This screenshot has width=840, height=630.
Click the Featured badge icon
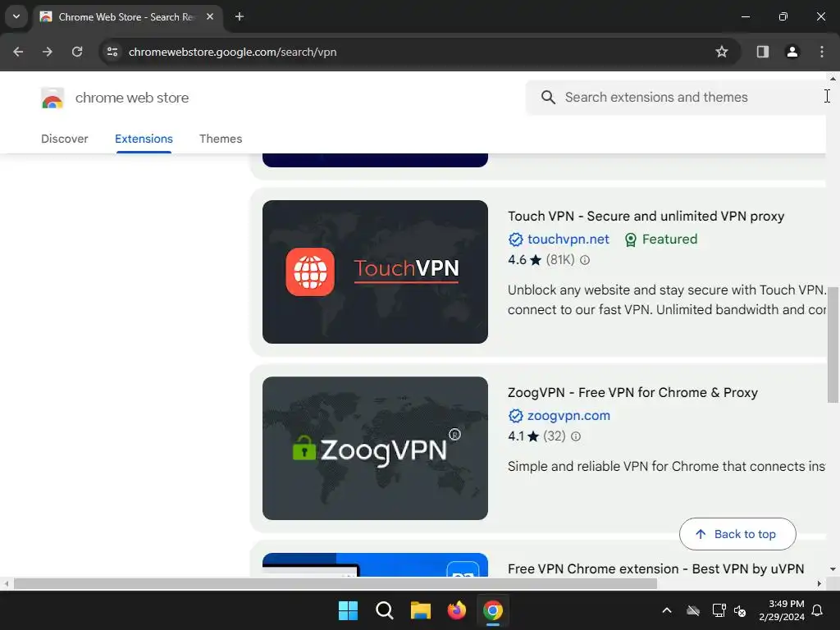coord(631,240)
